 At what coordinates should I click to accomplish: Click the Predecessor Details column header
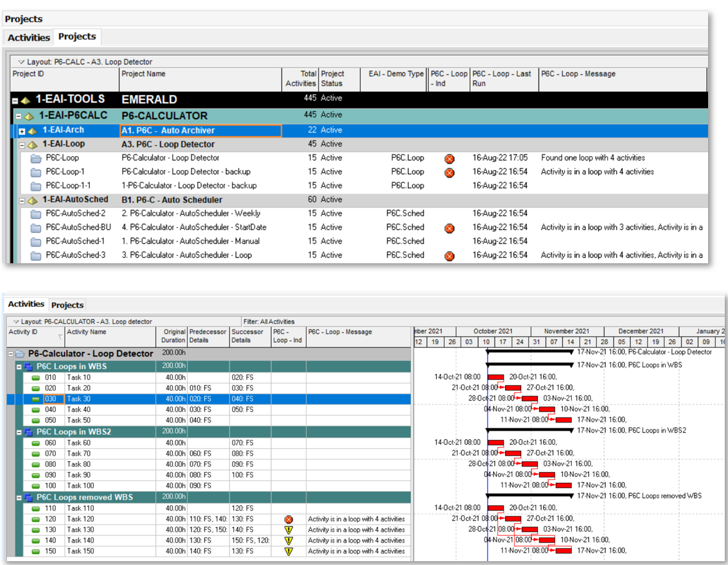208,336
